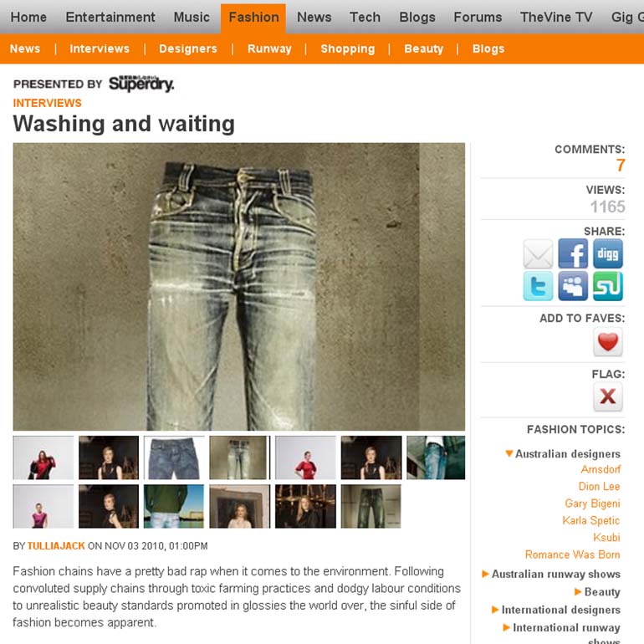Collapse the Australian designers topic
Image resolution: width=644 pixels, height=644 pixels.
(x=563, y=454)
